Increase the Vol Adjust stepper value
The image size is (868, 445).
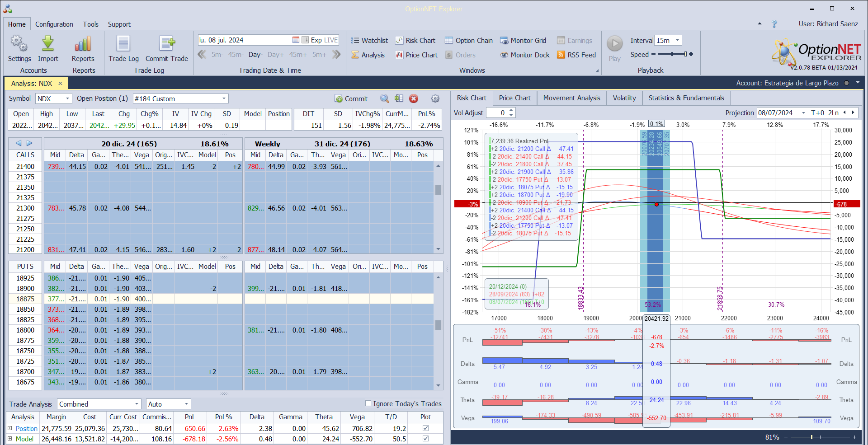[x=511, y=110]
